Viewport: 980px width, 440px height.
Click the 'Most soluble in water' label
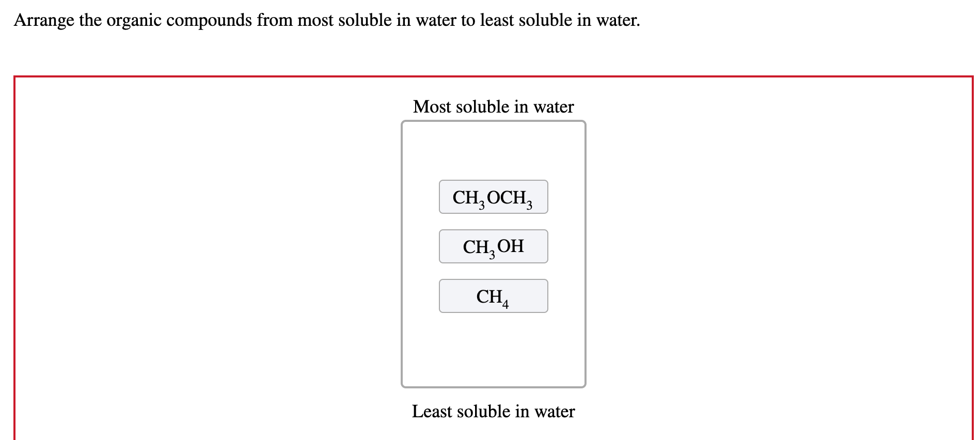click(493, 106)
